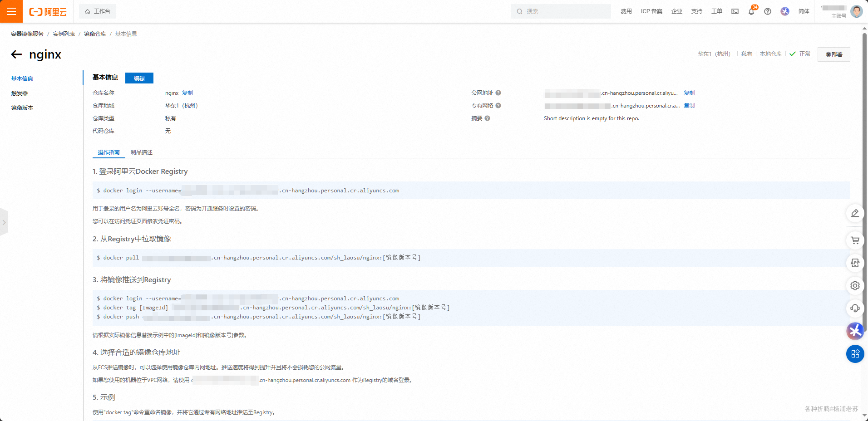The width and height of the screenshot is (868, 421).
Task: Click the Alibaba Cloud logo
Action: coord(48,12)
